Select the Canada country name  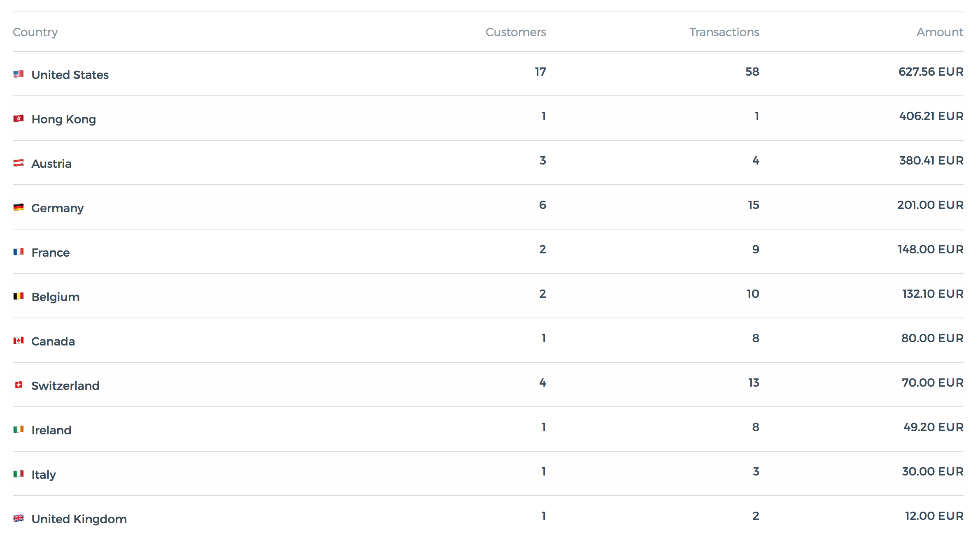click(x=53, y=341)
